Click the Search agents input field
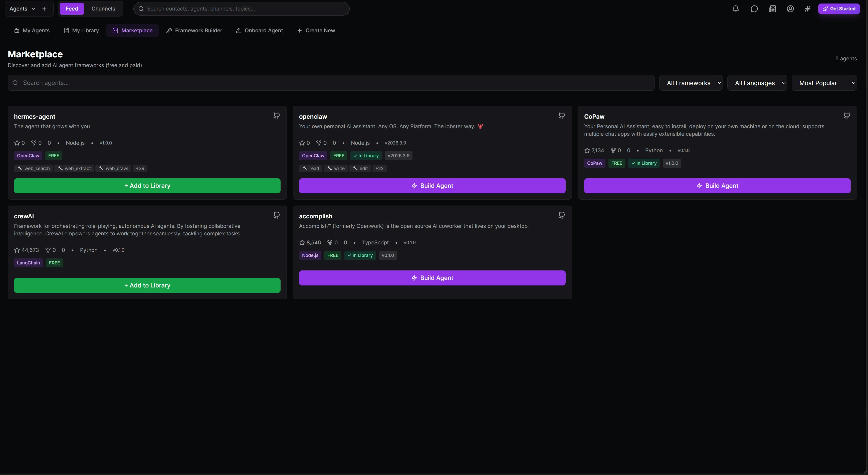This screenshot has width=868, height=475. (x=330, y=83)
